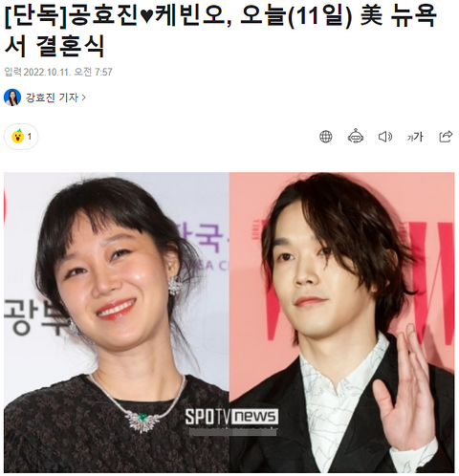This screenshot has width=459, height=476.
Task: Click the SPOTV news watermark logo
Action: click(231, 417)
